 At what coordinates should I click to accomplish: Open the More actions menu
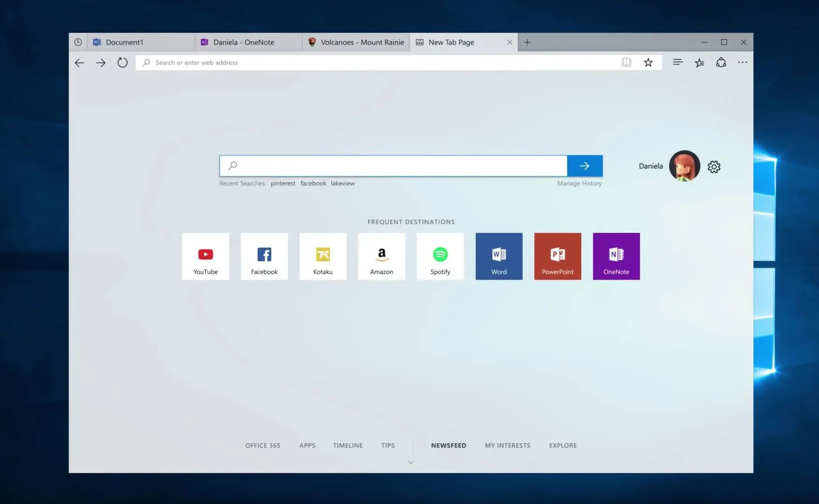[742, 62]
